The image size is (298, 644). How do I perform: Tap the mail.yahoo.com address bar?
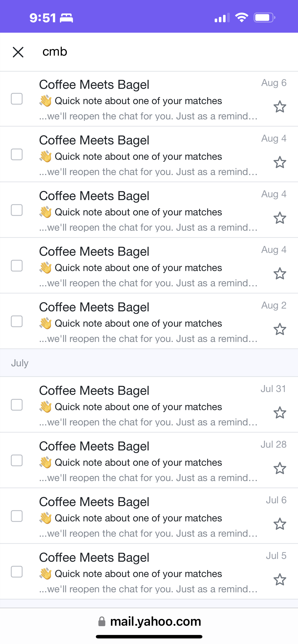pos(149,622)
